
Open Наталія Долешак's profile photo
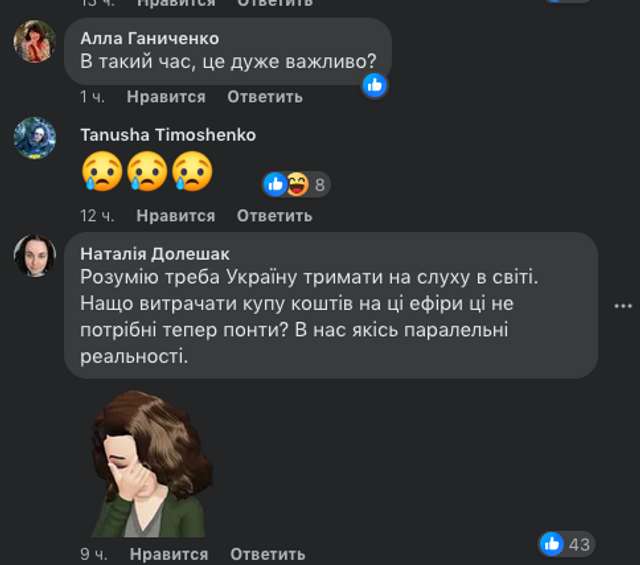point(35,256)
